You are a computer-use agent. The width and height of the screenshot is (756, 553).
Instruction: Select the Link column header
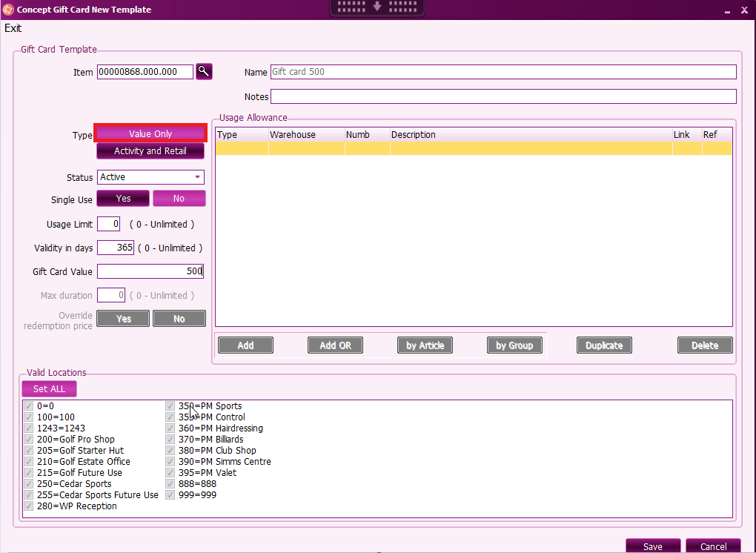687,134
